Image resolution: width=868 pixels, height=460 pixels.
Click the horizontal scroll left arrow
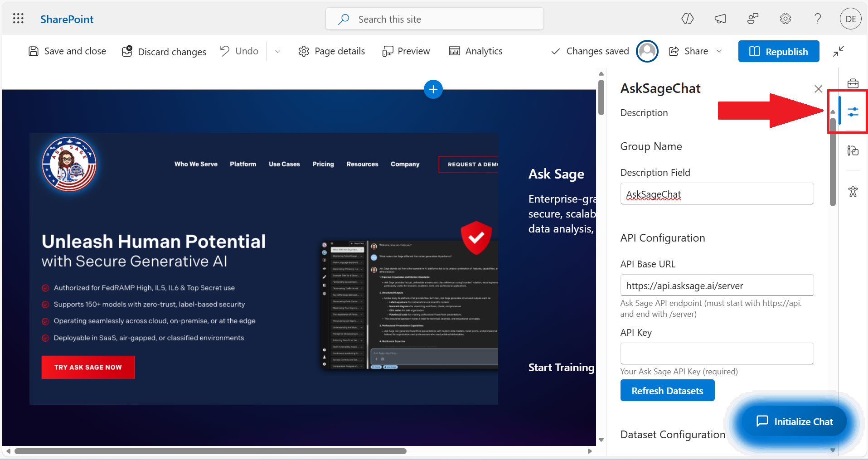(x=8, y=451)
